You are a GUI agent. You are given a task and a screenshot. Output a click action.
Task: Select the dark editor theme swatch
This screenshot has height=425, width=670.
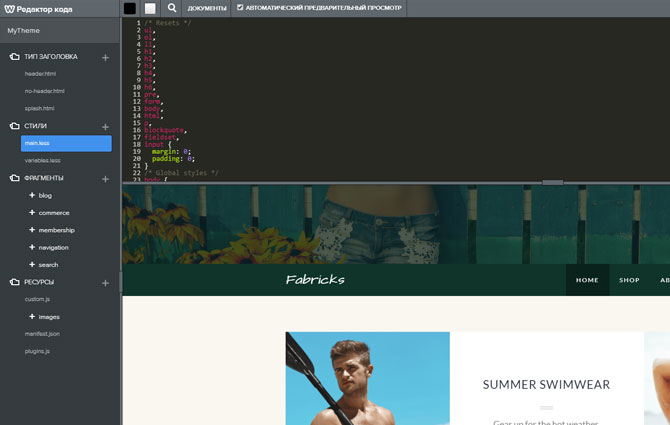coord(130,9)
